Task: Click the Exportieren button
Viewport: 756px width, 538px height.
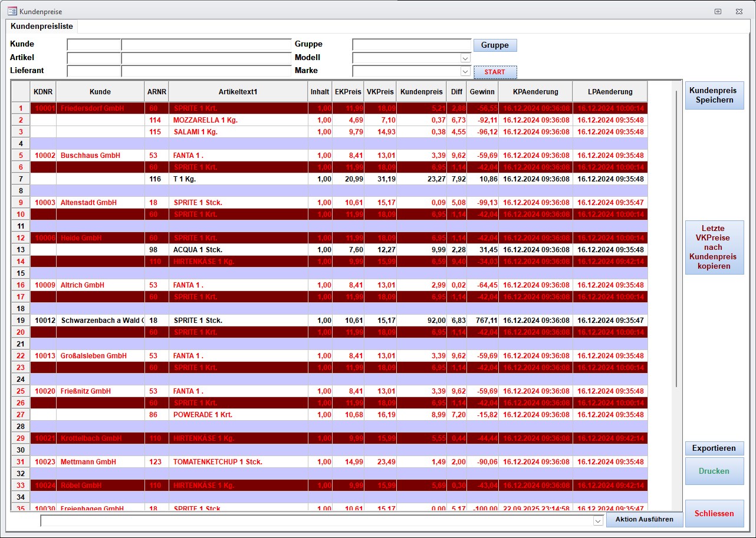Action: tap(714, 448)
